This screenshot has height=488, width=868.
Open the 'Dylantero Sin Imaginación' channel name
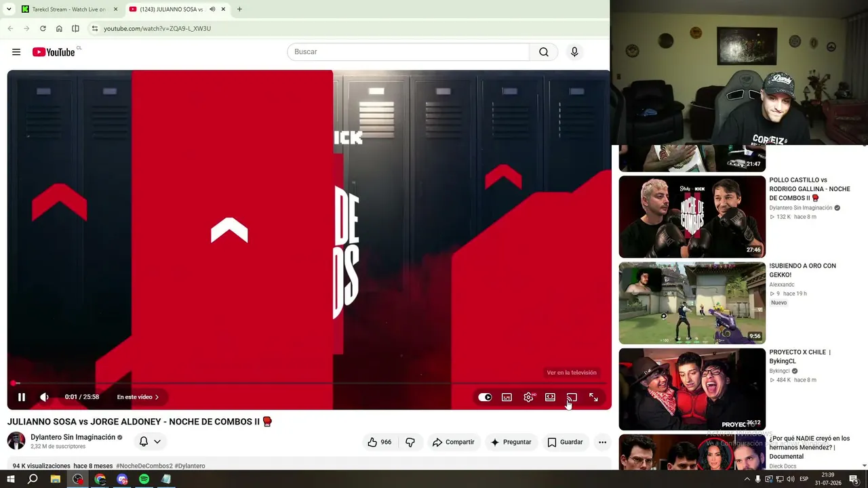73,437
